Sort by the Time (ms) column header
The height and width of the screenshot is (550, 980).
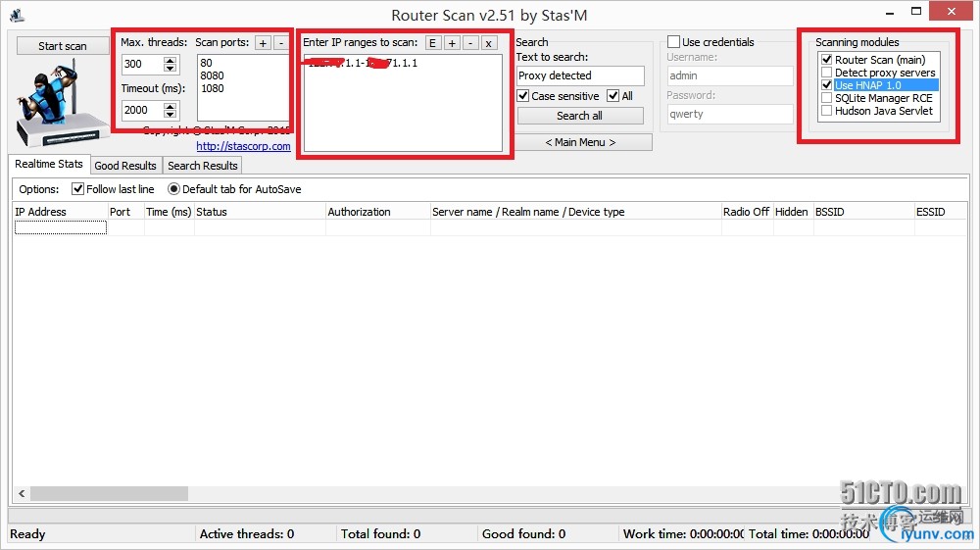[x=170, y=212]
